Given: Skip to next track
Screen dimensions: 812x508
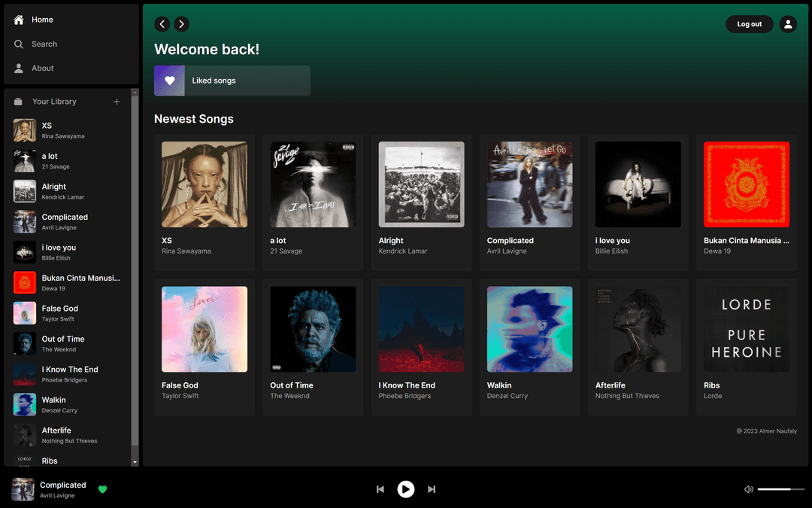Looking at the screenshot, I should point(432,488).
